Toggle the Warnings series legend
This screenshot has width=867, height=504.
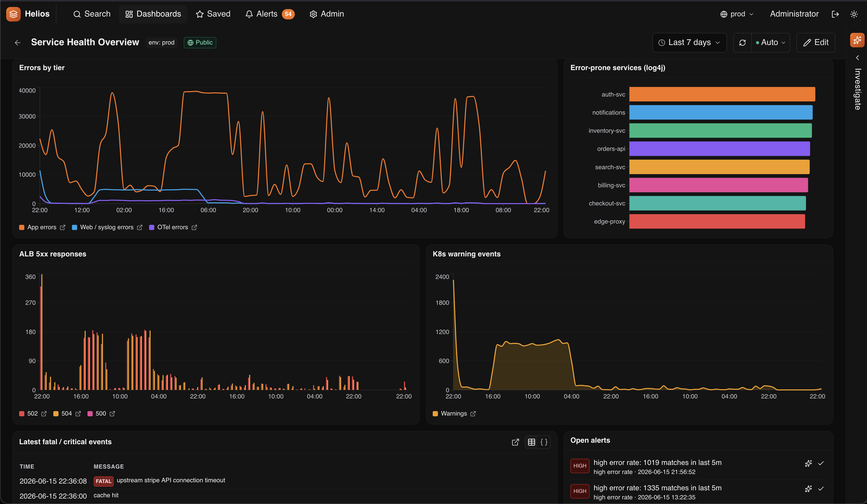450,413
